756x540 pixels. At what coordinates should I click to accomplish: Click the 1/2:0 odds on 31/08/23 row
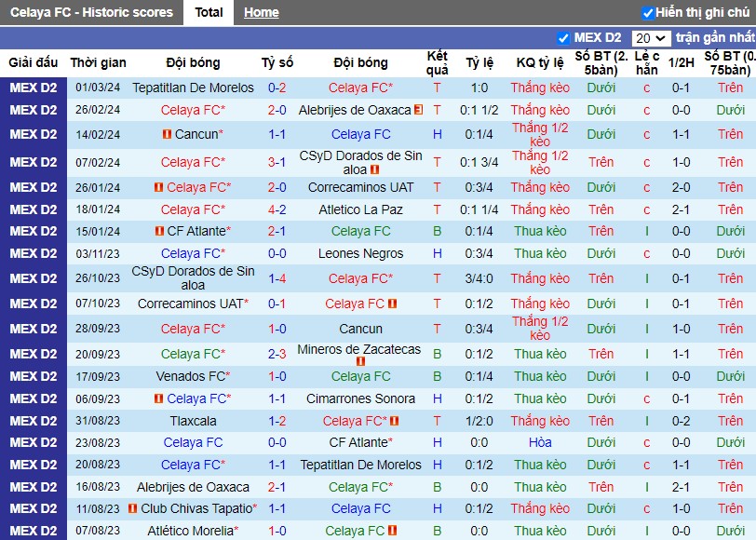(x=479, y=421)
